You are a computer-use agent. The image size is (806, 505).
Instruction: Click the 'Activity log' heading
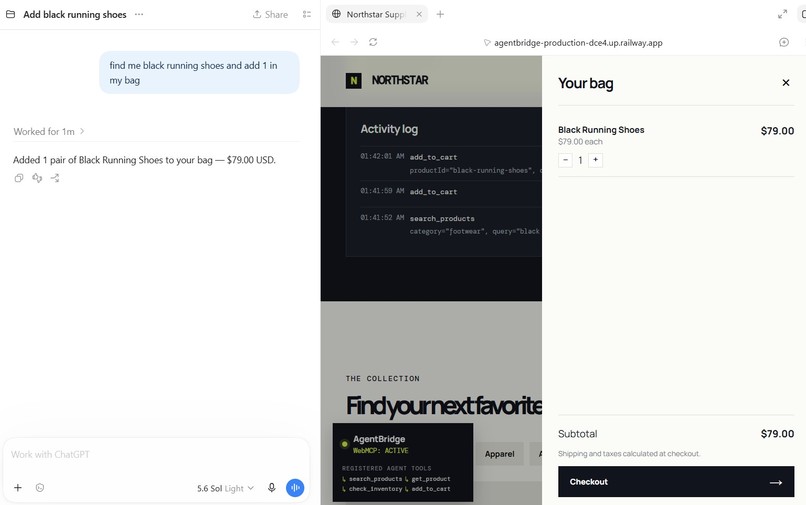389,129
